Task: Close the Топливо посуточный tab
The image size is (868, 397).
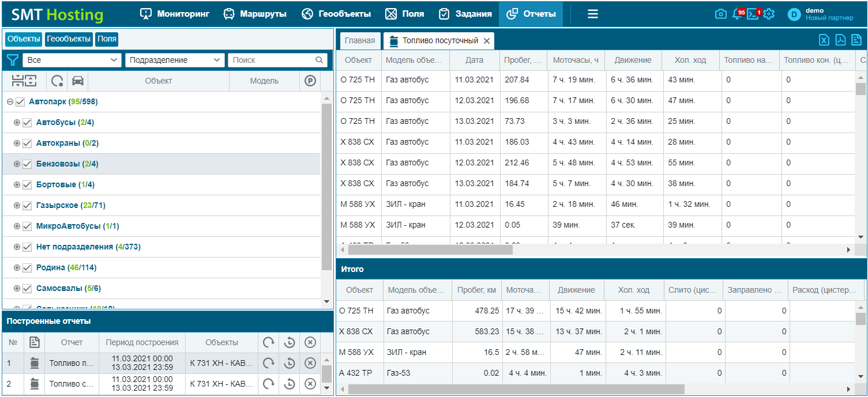Action: (487, 41)
